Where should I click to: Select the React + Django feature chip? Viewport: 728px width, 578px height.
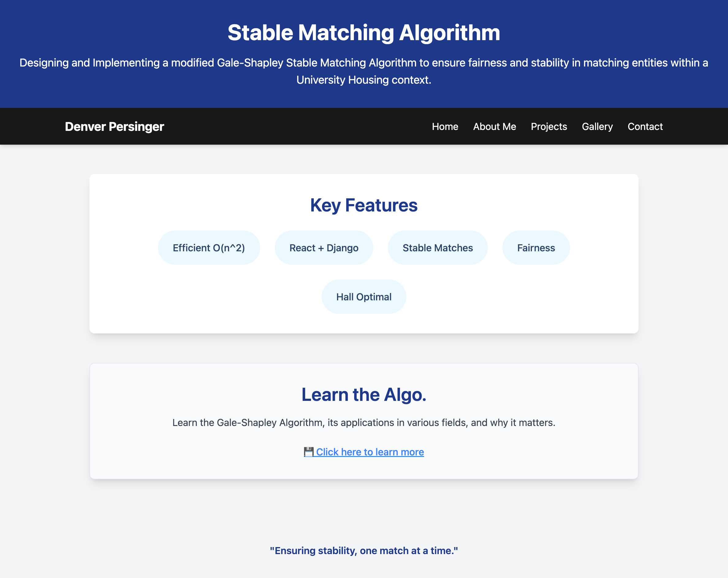(324, 247)
